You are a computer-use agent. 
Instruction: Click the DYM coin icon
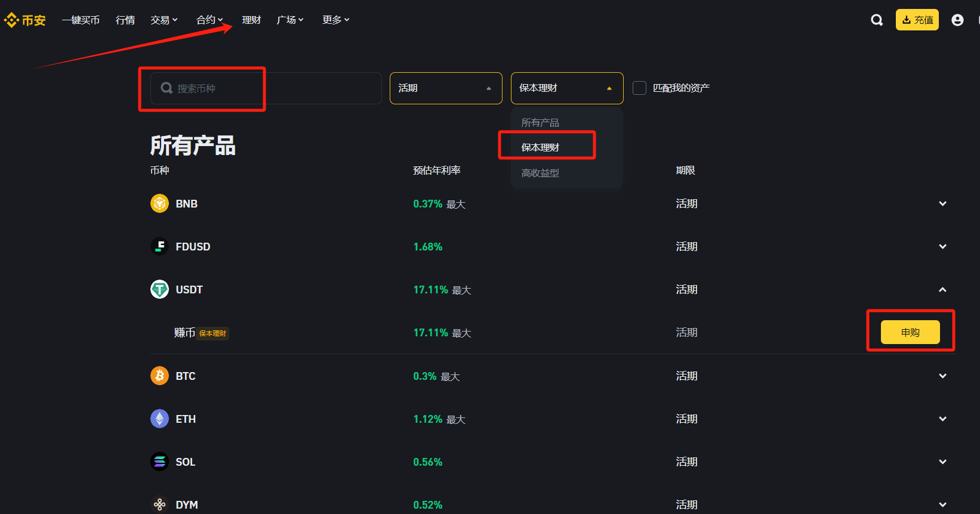[159, 504]
